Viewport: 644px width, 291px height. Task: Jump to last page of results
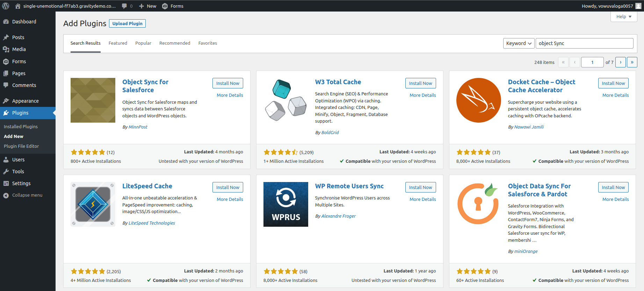pyautogui.click(x=632, y=62)
